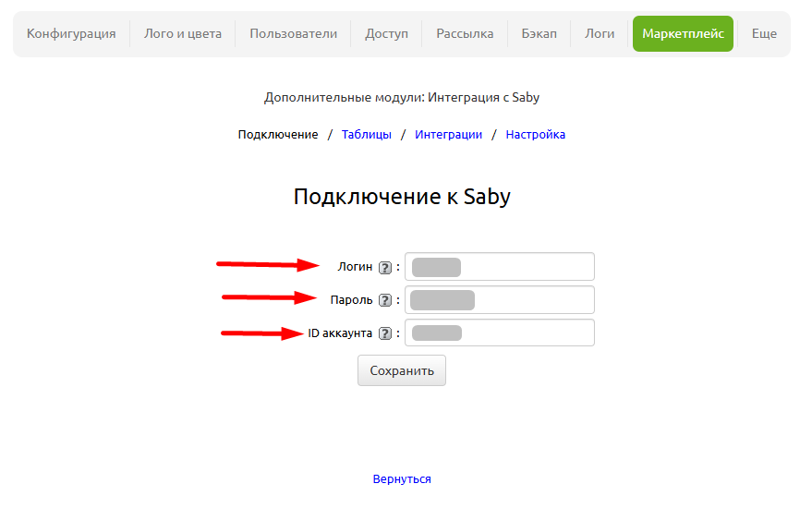The height and width of the screenshot is (508, 812).
Task: Go to the Интеграции section link
Action: (448, 135)
